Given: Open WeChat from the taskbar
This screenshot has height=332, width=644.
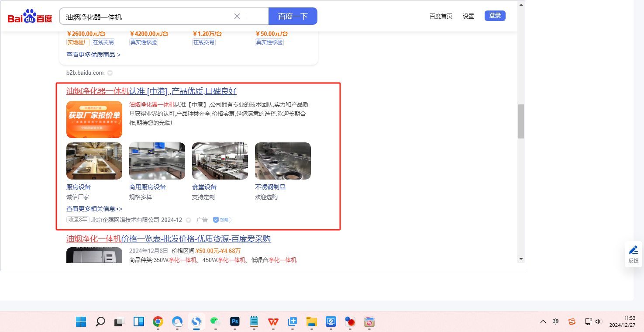Looking at the screenshot, I should click(215, 322).
